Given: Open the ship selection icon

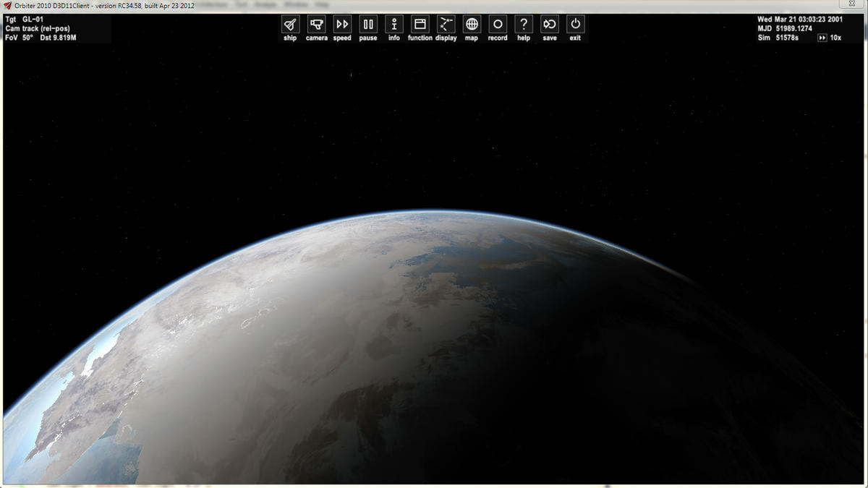Looking at the screenshot, I should click(x=290, y=24).
